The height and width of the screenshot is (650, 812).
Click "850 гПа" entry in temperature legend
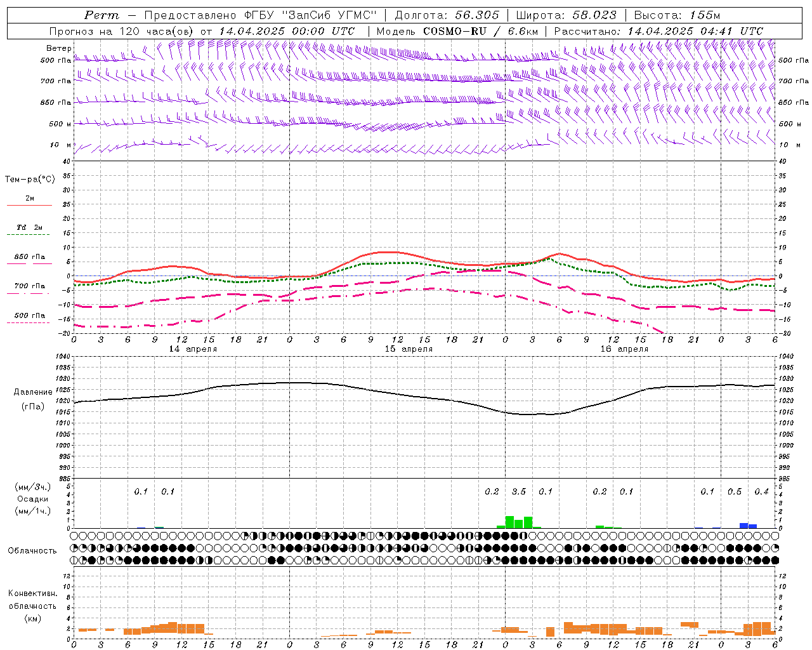tap(30, 257)
